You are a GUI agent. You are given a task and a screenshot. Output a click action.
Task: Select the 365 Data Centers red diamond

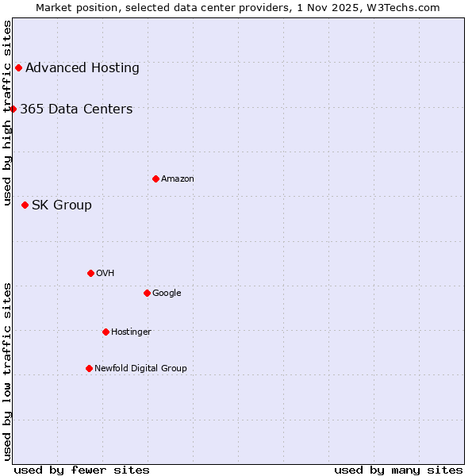point(13,109)
